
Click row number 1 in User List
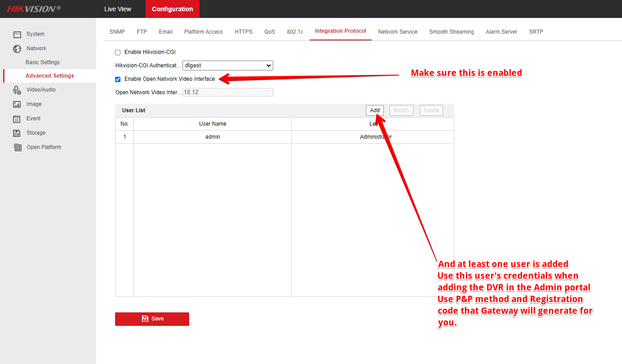(x=124, y=137)
